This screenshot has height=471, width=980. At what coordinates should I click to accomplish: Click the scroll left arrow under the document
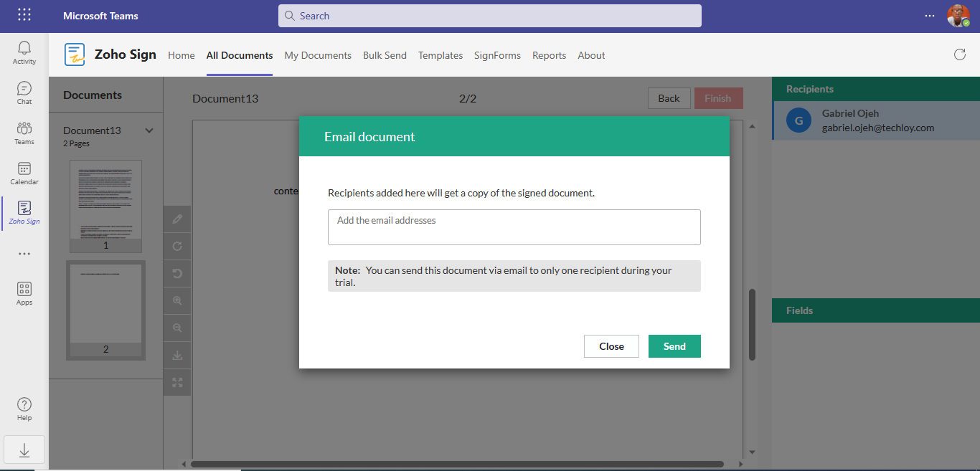184,464
